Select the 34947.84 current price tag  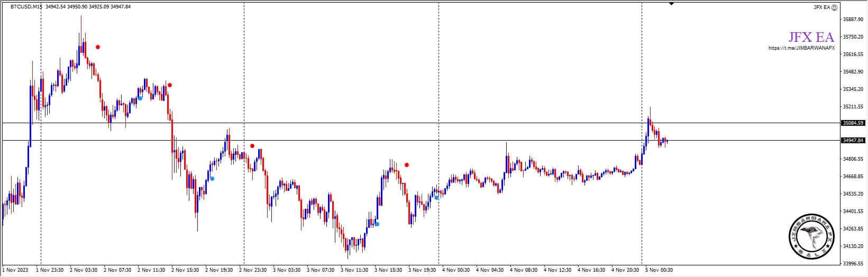click(x=852, y=141)
